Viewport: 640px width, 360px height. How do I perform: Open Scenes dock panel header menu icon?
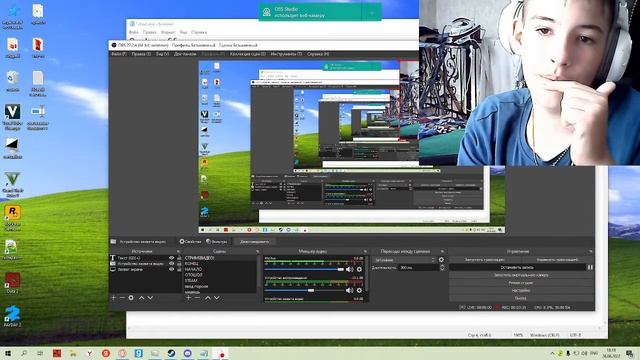click(257, 251)
